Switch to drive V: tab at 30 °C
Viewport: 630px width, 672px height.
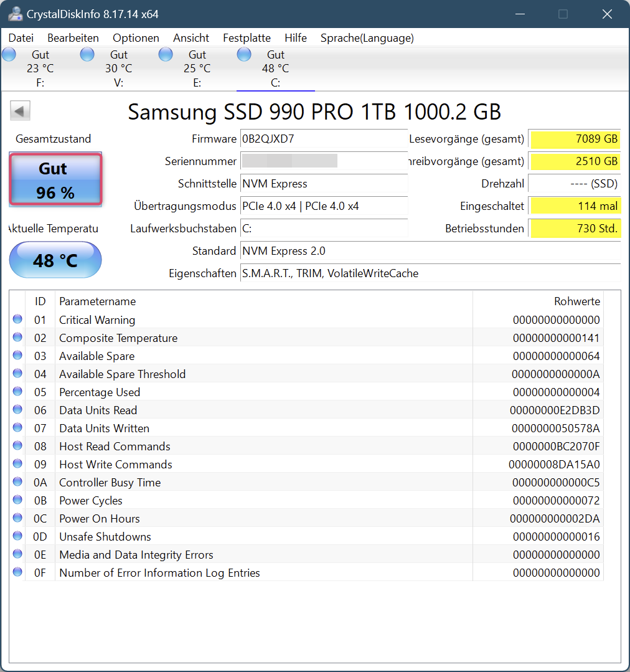[x=119, y=69]
